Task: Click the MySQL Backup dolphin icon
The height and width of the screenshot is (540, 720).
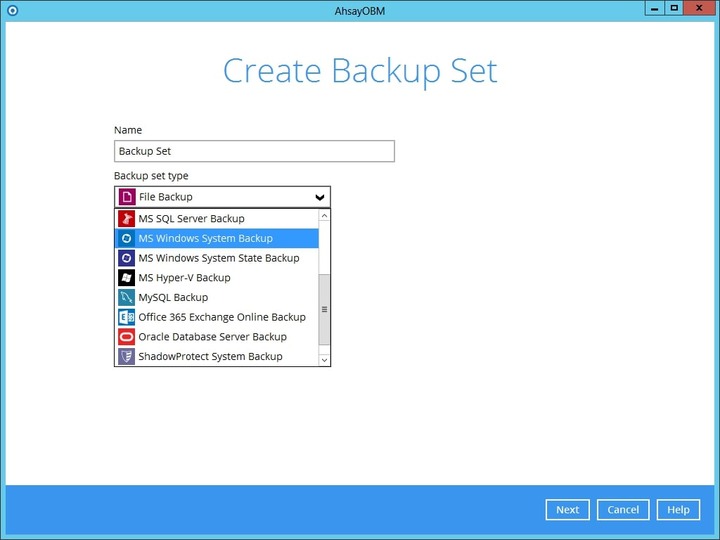Action: [126, 297]
